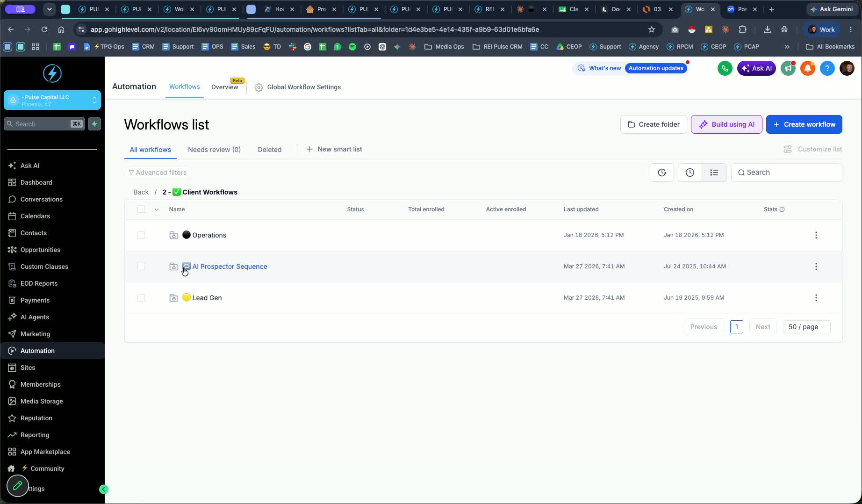This screenshot has width=862, height=504.
Task: Click the green lightning quick actions icon
Action: [x=94, y=124]
